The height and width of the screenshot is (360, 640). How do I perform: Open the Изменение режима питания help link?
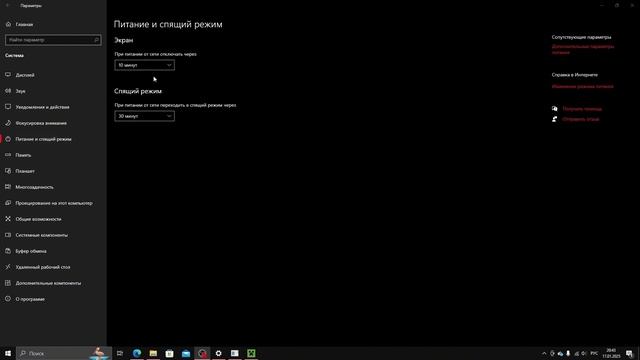582,87
